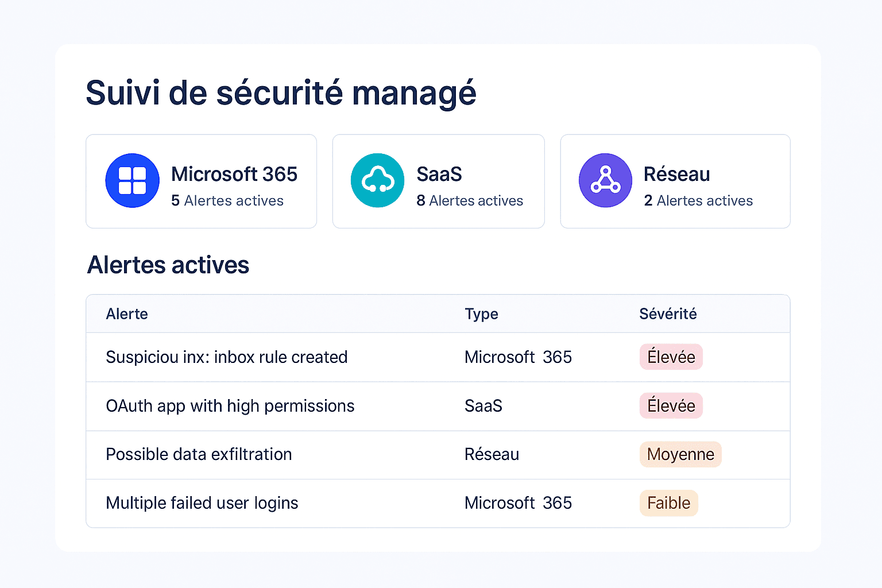Open the SaaS card showing 8 alerts
Screen dimensions: 882x588
click(438, 181)
